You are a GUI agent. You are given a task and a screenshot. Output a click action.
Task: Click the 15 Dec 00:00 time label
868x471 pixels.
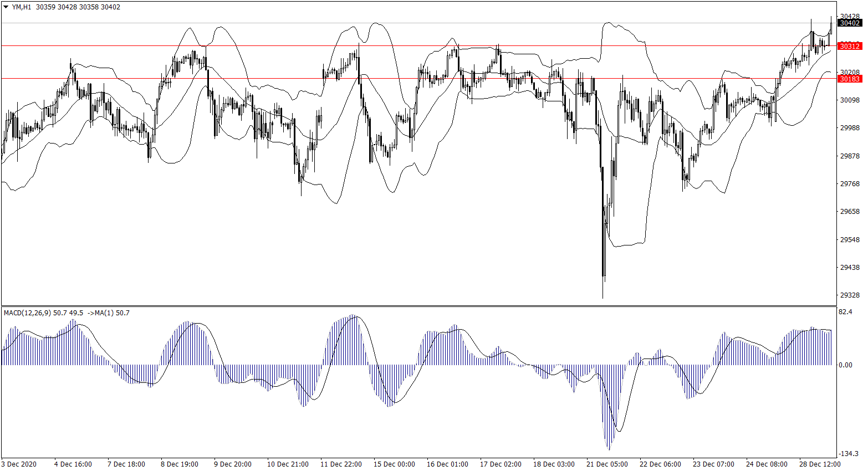394,464
